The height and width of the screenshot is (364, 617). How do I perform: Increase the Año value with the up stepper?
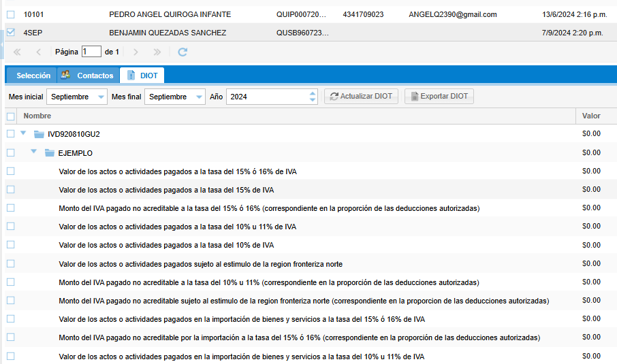pos(313,93)
